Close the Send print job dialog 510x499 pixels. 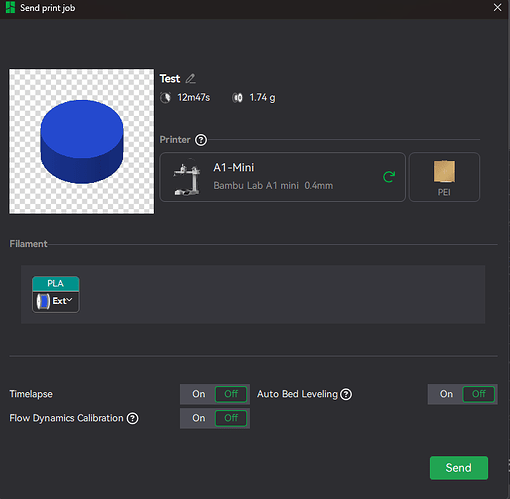(497, 7)
